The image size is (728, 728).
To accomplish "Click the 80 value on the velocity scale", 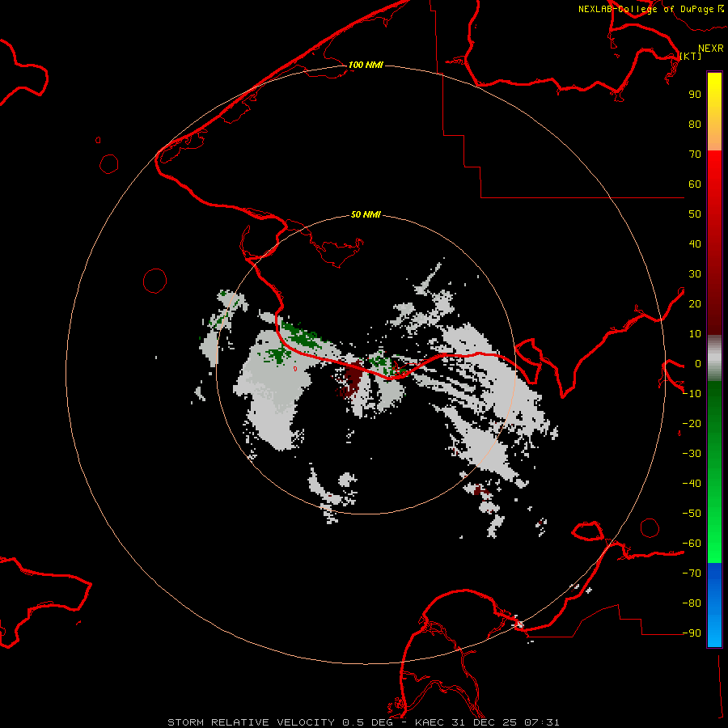I will point(695,125).
